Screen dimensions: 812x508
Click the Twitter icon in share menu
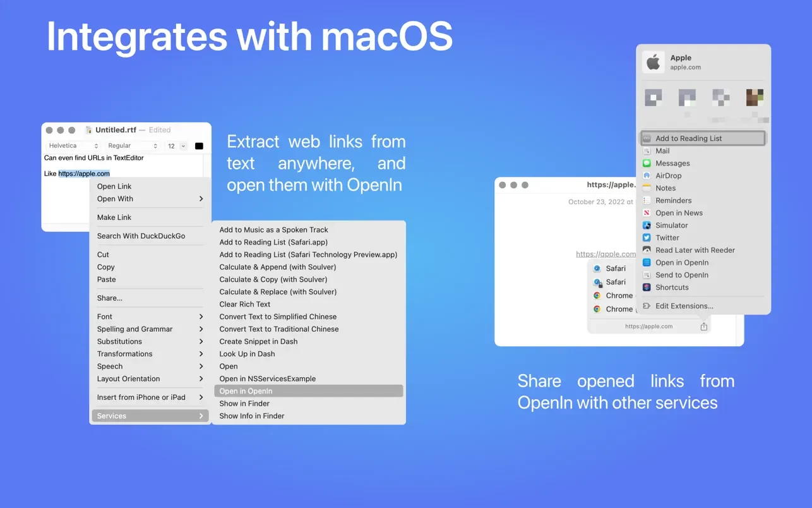coord(647,238)
